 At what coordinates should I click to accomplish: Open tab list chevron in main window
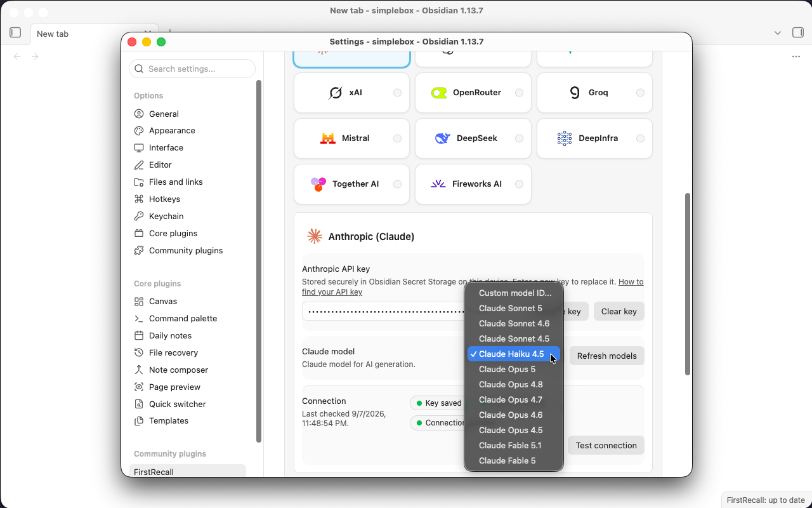click(x=778, y=33)
